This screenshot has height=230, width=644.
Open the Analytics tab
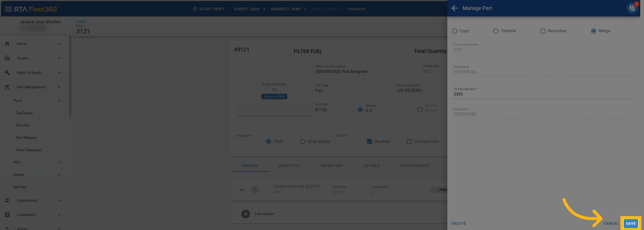coord(289,166)
